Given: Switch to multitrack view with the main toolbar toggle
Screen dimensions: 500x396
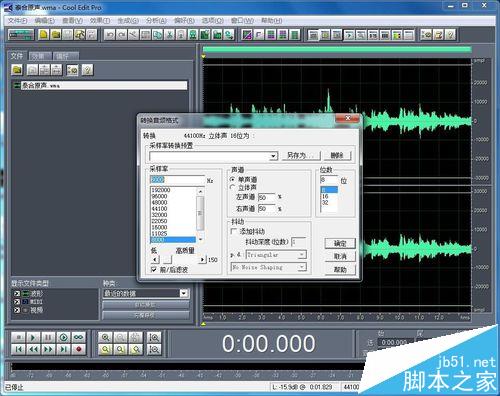Looking at the screenshot, I should (21, 34).
